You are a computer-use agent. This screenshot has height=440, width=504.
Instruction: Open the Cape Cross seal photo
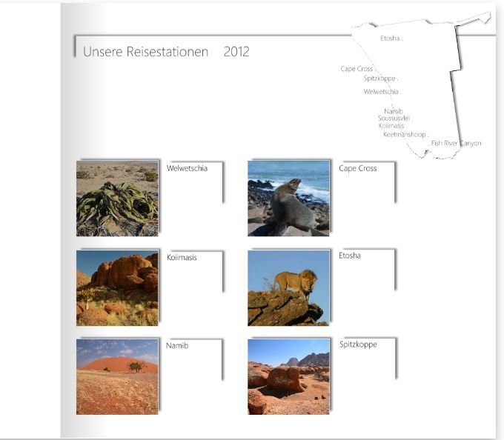(288, 199)
